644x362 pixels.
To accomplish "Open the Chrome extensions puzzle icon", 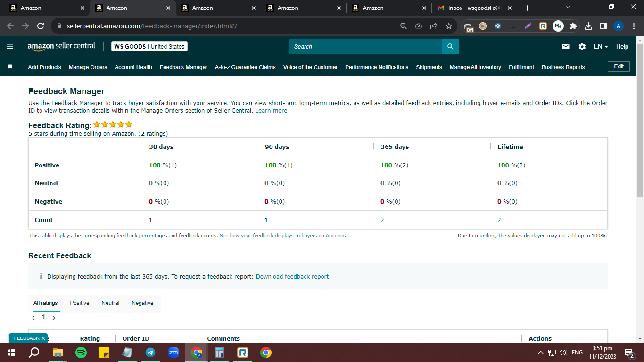I will pos(573,26).
